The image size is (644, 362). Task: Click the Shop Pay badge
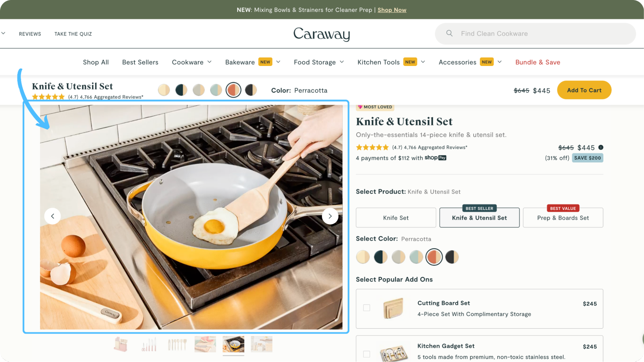click(436, 158)
